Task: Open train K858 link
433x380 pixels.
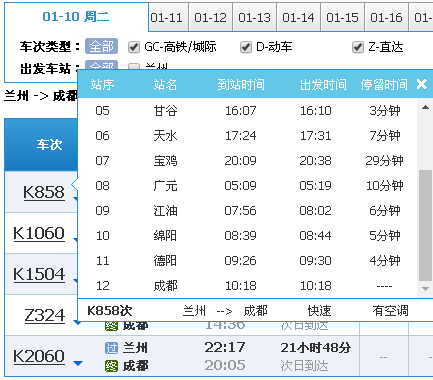Action: pos(44,192)
